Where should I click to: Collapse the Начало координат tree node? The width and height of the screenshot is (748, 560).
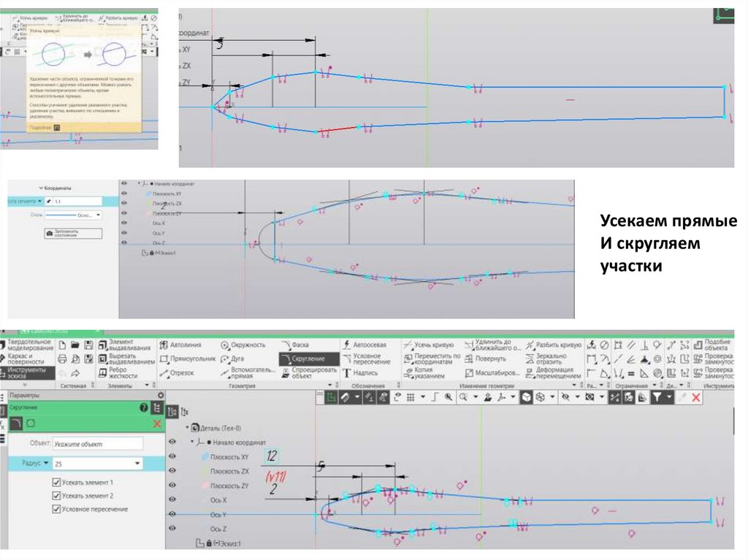(193, 442)
